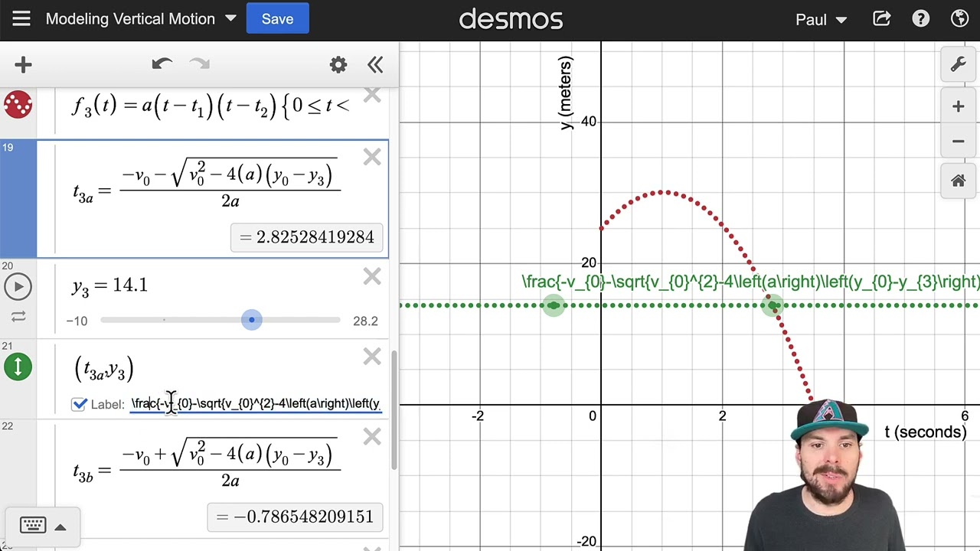
Task: Delete the (t3a, y3) point expression
Action: click(372, 357)
